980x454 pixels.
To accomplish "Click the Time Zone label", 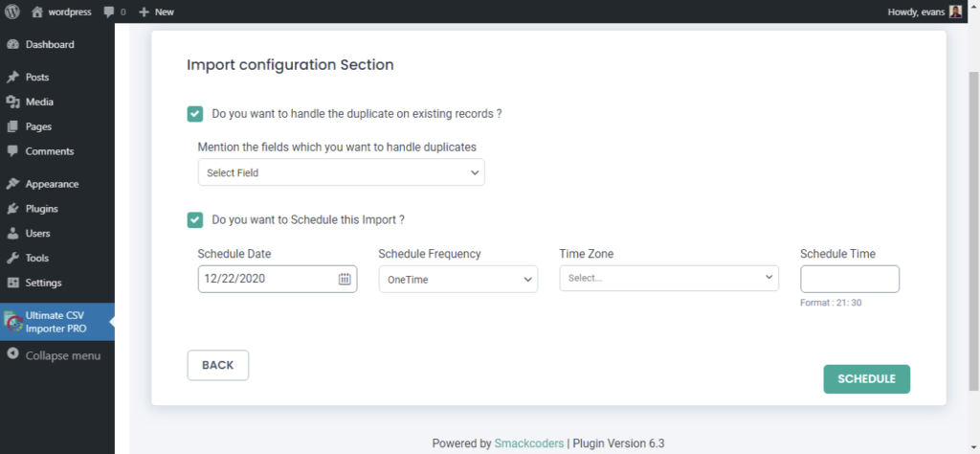I will [587, 254].
